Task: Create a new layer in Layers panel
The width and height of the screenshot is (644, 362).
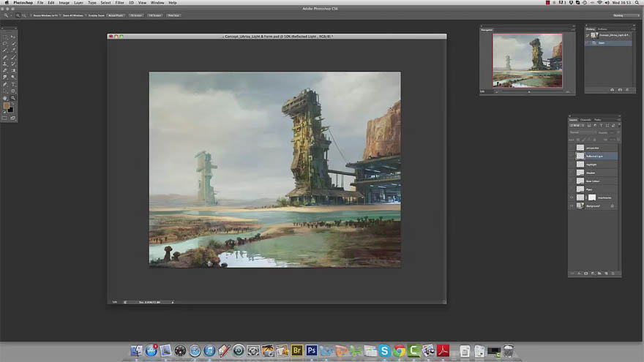Action: pos(606,274)
